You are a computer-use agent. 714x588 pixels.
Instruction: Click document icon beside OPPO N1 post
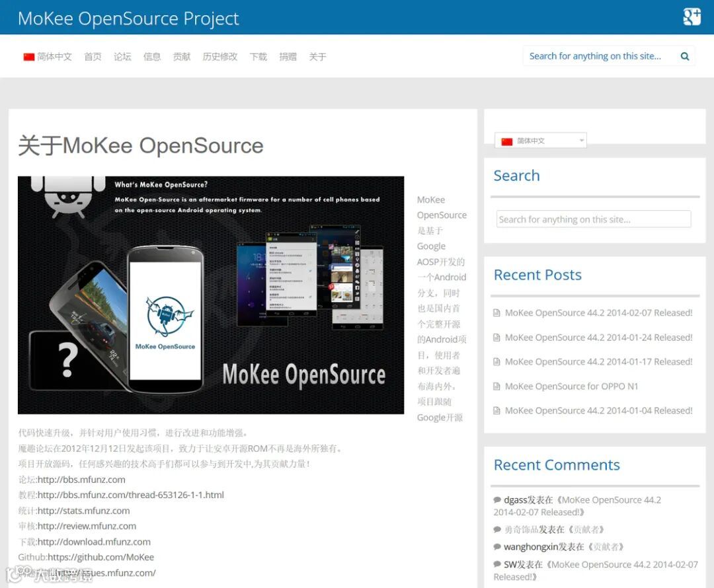(x=496, y=386)
